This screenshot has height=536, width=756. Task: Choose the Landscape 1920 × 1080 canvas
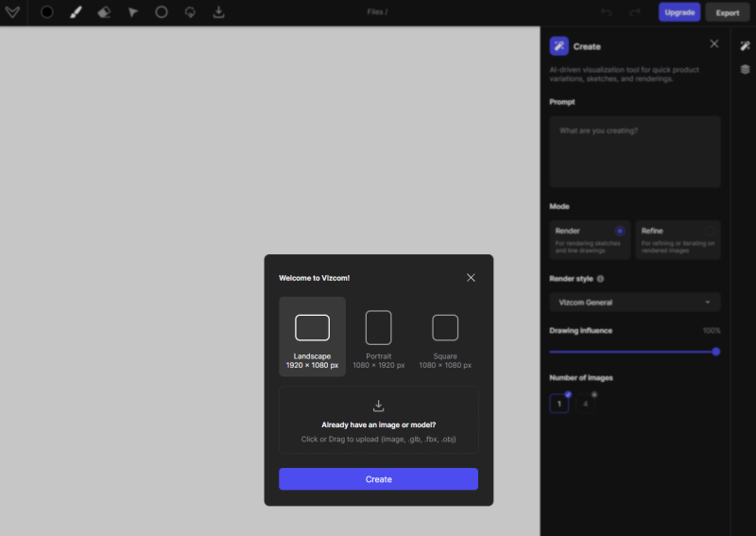click(x=312, y=337)
